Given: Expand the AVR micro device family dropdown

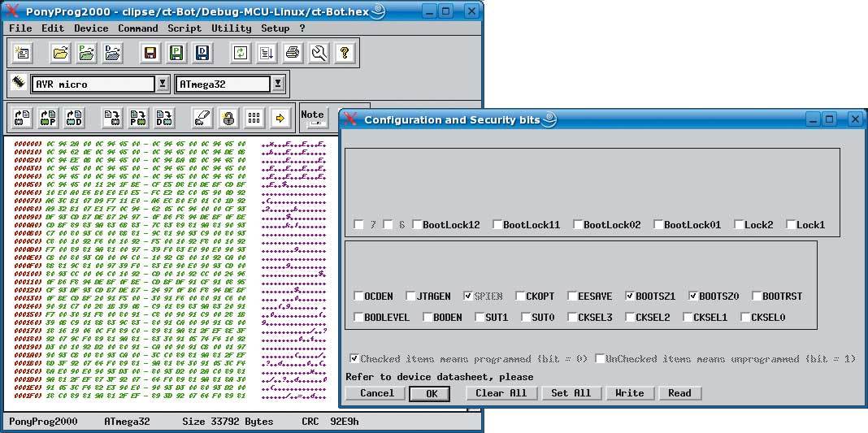Looking at the screenshot, I should [162, 84].
